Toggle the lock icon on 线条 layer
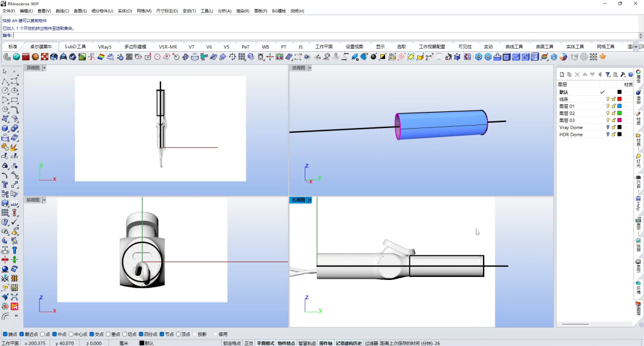This screenshot has height=346, width=644. (614, 99)
